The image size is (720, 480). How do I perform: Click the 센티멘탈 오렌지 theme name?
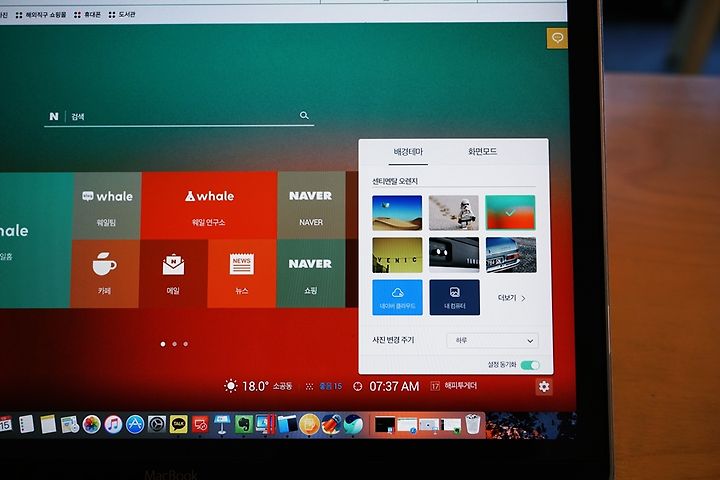(x=395, y=181)
